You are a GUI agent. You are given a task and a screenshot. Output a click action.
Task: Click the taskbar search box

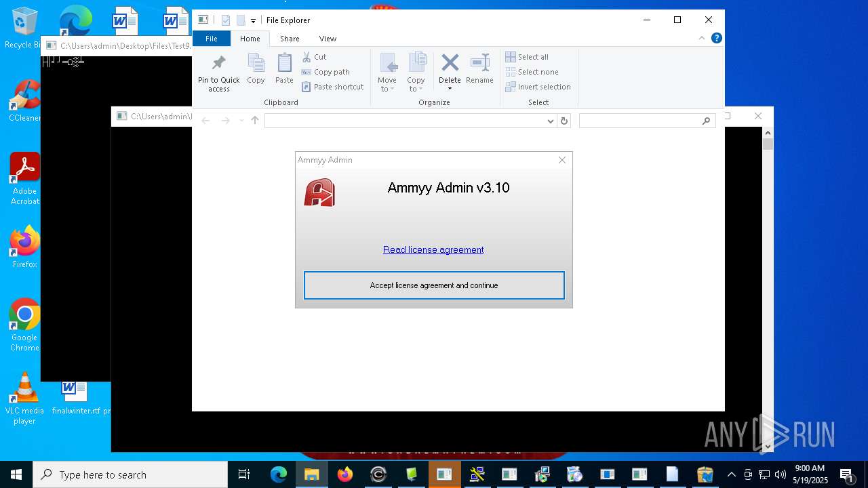(x=130, y=474)
